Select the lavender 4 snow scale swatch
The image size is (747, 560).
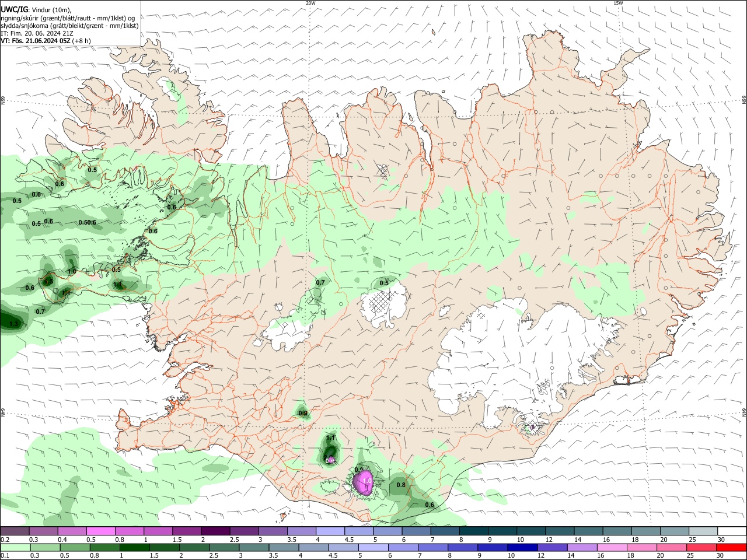point(330,531)
